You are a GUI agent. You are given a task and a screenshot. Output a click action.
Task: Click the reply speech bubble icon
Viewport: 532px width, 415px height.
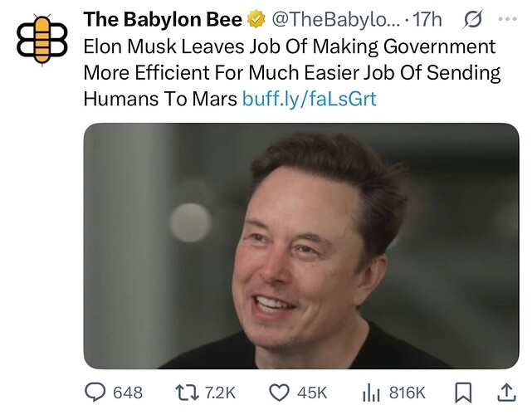tap(95, 392)
